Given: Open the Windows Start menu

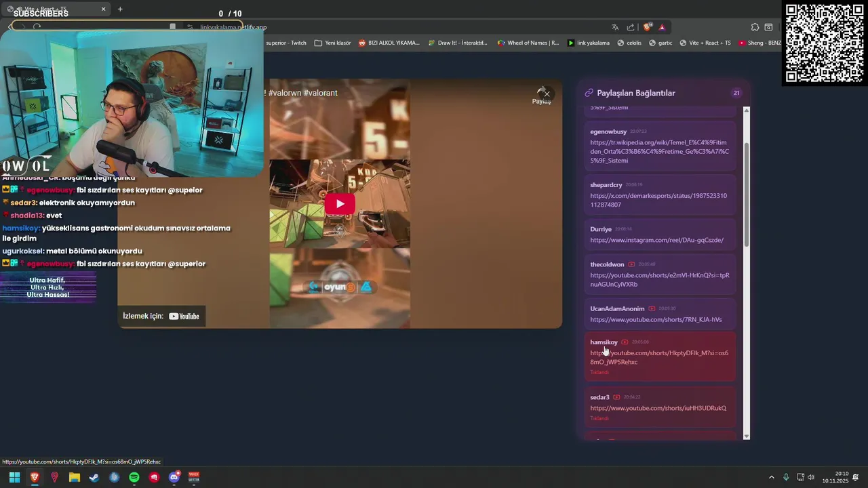Looking at the screenshot, I should [14, 477].
